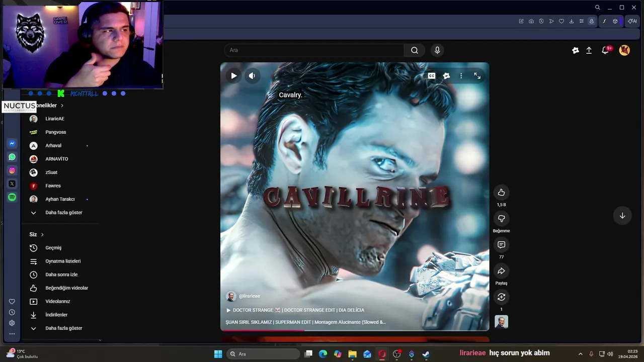The height and width of the screenshot is (362, 644).
Task: Dislike the Shorts video
Action: pyautogui.click(x=501, y=219)
